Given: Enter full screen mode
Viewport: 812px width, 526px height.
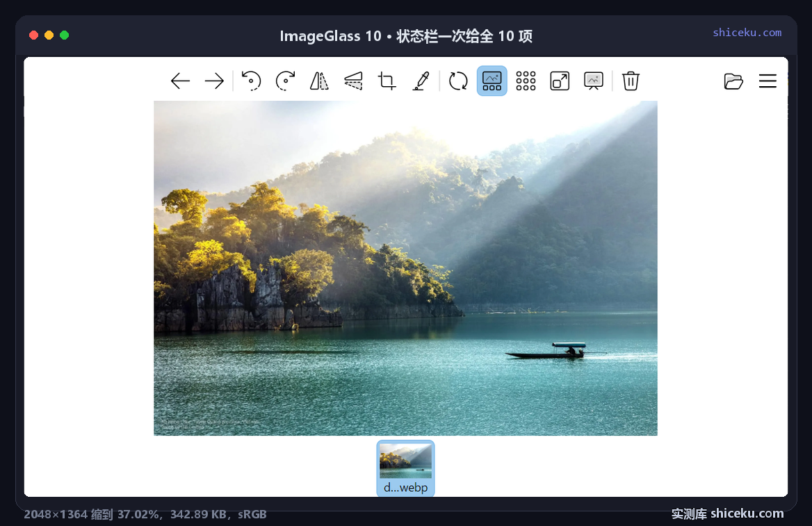Looking at the screenshot, I should [x=560, y=81].
